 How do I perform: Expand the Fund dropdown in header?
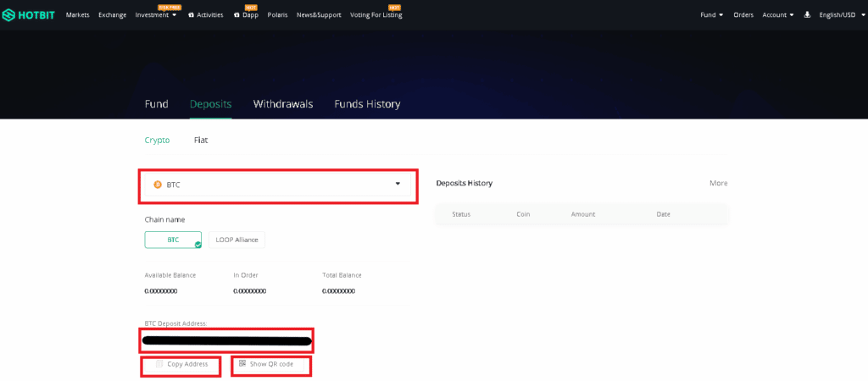click(x=712, y=15)
